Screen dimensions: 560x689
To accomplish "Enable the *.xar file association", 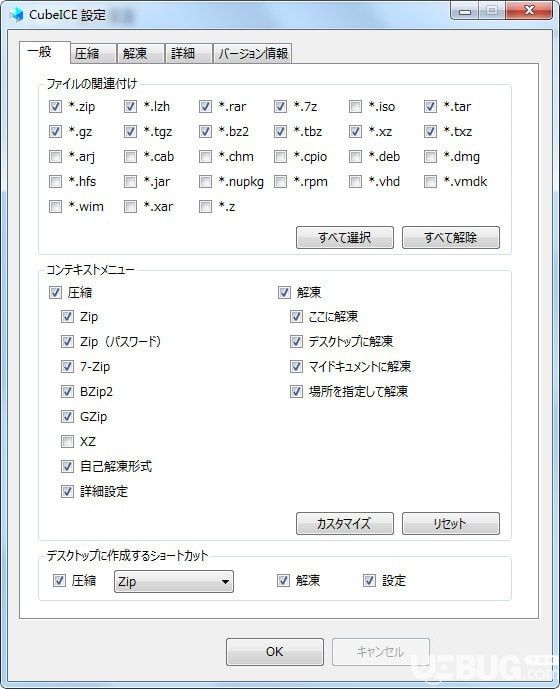I will point(130,207).
